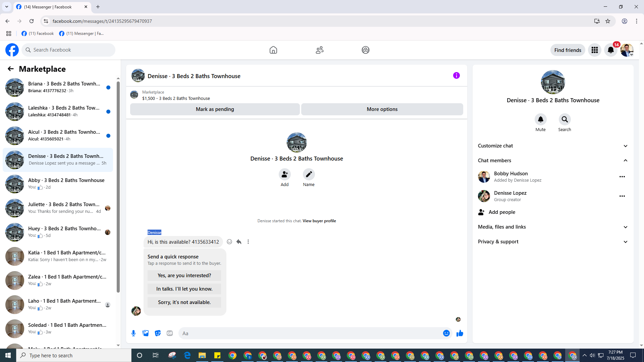Viewport: 644px width, 362px height.
Task: React to message with smiley icon
Action: tap(229, 242)
